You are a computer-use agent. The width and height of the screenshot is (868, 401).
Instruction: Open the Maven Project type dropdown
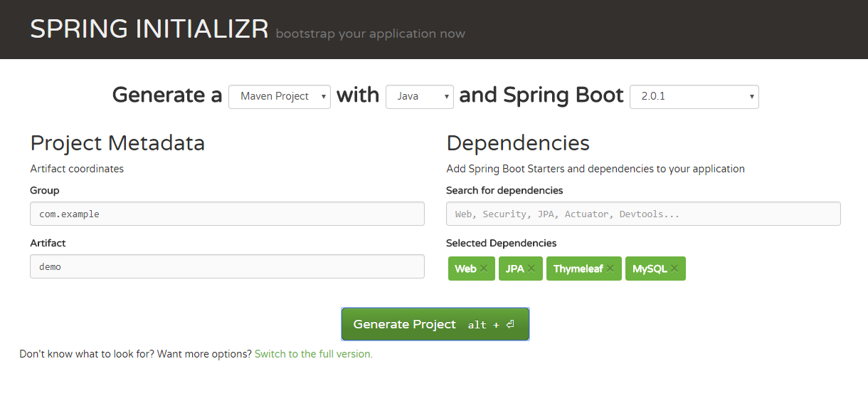(280, 96)
